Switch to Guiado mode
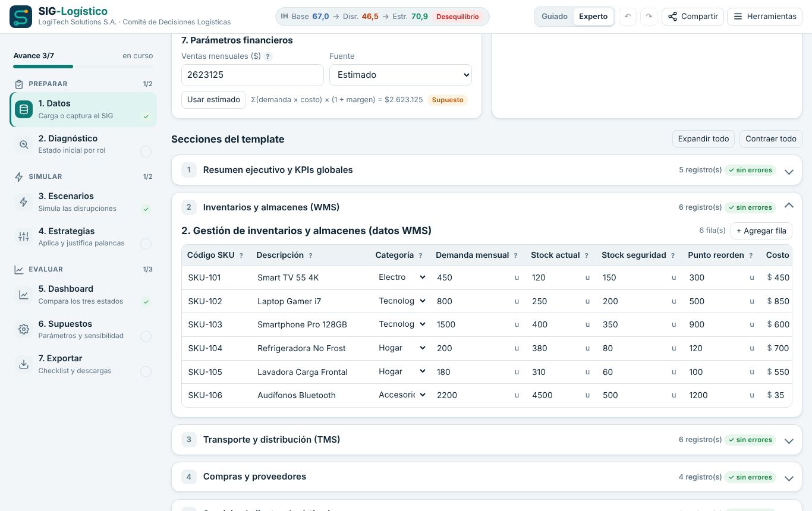This screenshot has height=511, width=812. 555,17
